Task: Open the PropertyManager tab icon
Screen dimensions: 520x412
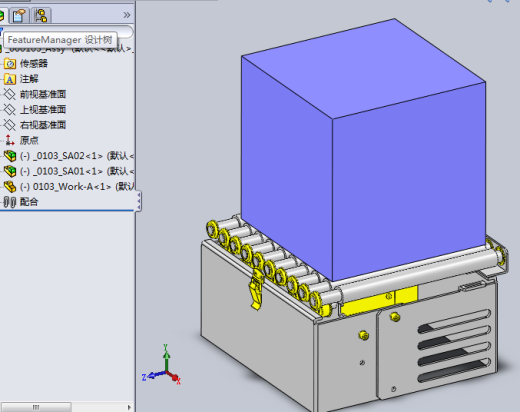Action: [x=19, y=15]
